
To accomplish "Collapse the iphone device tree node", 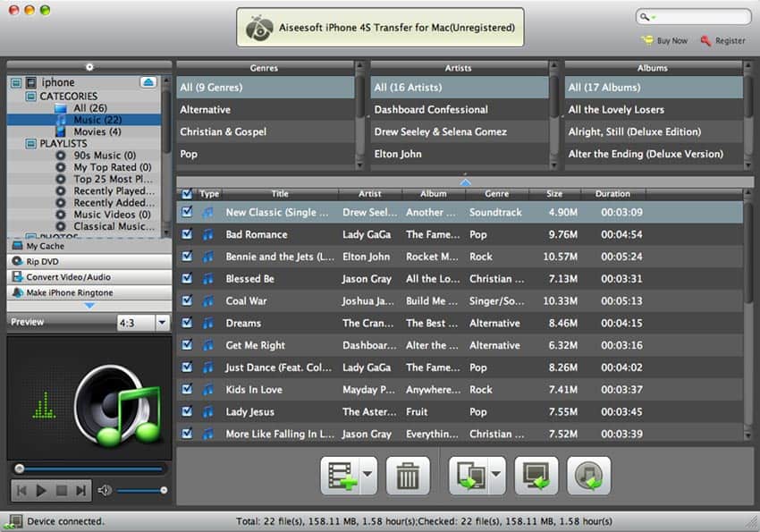I will coord(16,83).
